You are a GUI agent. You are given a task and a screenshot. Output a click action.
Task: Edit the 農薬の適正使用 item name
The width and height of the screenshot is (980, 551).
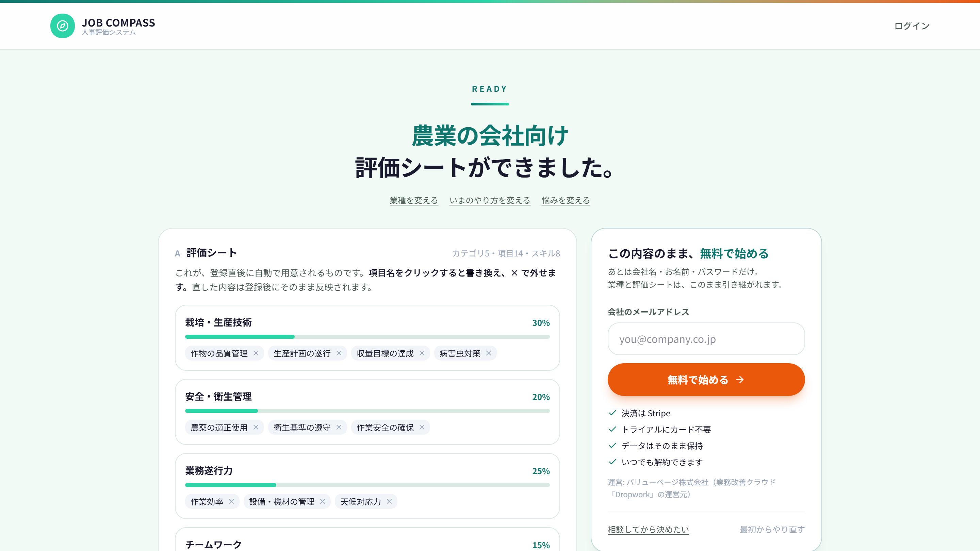(x=219, y=428)
